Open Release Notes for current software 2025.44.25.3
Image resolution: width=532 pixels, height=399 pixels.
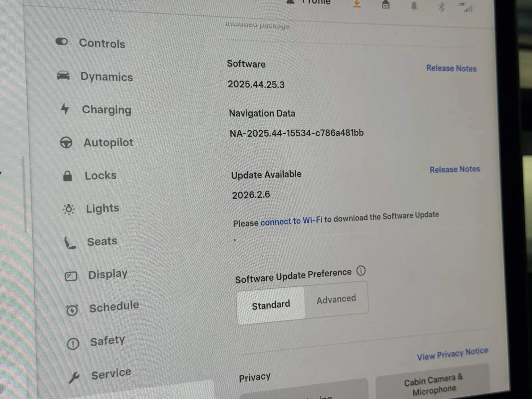pyautogui.click(x=451, y=68)
